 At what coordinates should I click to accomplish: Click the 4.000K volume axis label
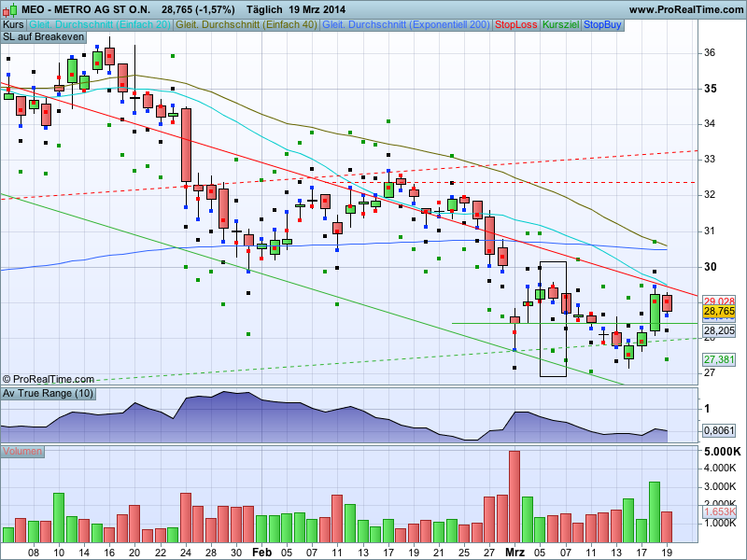pos(720,469)
